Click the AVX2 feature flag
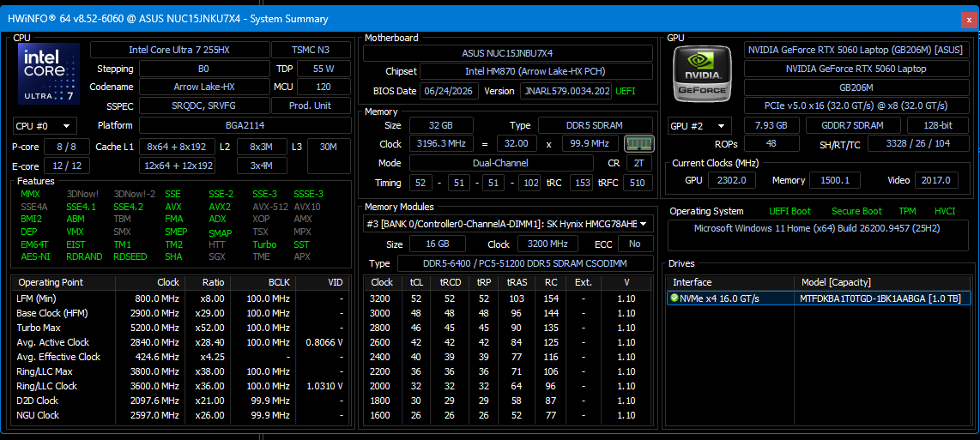 tap(220, 207)
